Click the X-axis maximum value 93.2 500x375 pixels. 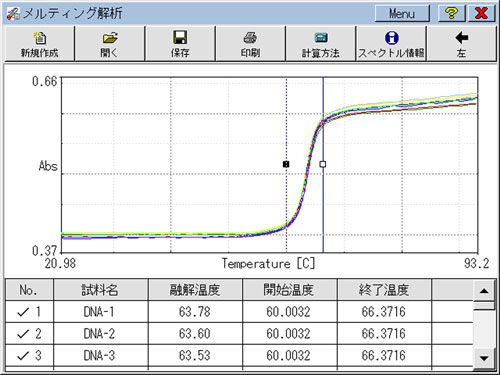tap(476, 264)
